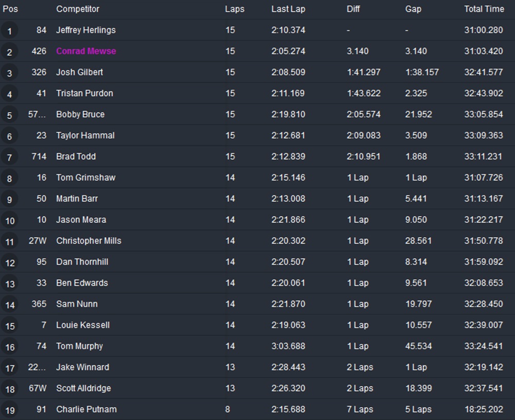Click the Laps column header
Screen dimensions: 515x420
234,9
